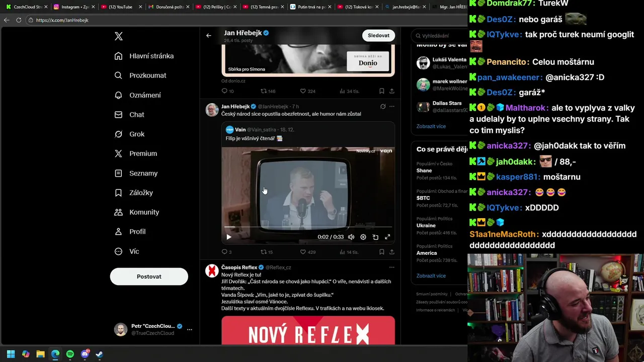Screen dimensions: 644x362
Task: Open Discord from the taskbar
Action: point(85,354)
